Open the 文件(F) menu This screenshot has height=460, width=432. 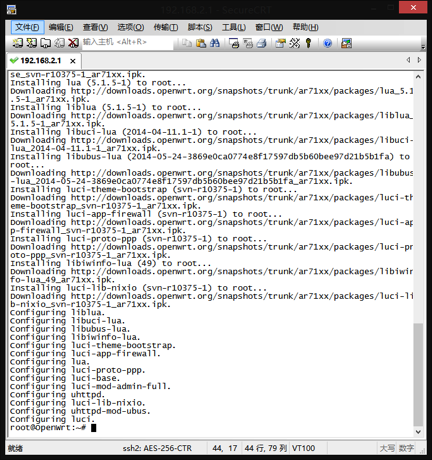click(27, 27)
